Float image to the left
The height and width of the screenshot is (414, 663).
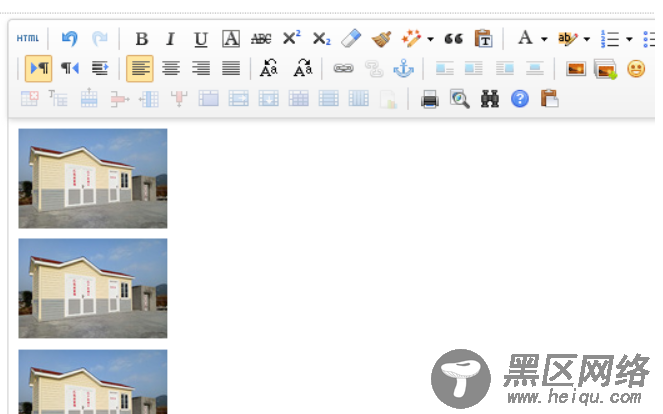pos(474,68)
